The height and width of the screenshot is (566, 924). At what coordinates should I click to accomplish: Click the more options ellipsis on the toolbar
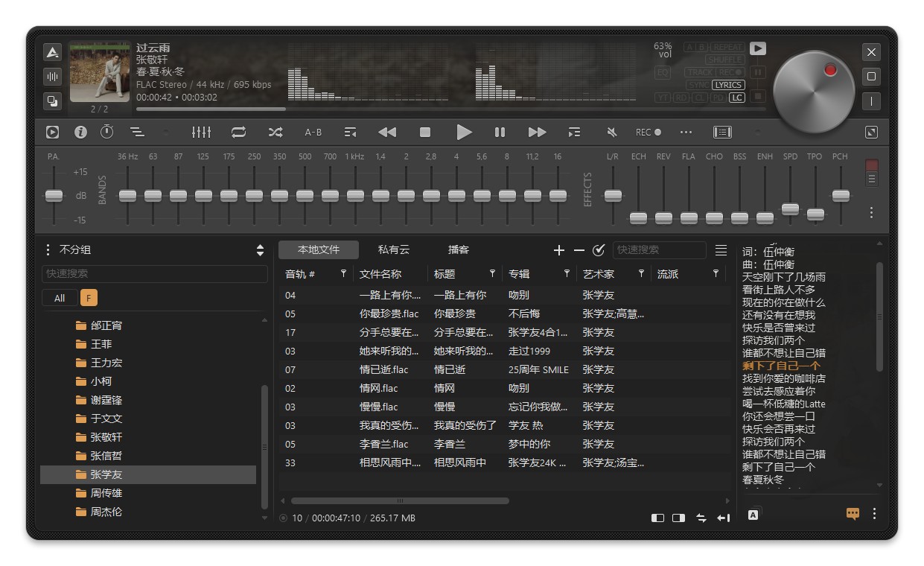686,132
